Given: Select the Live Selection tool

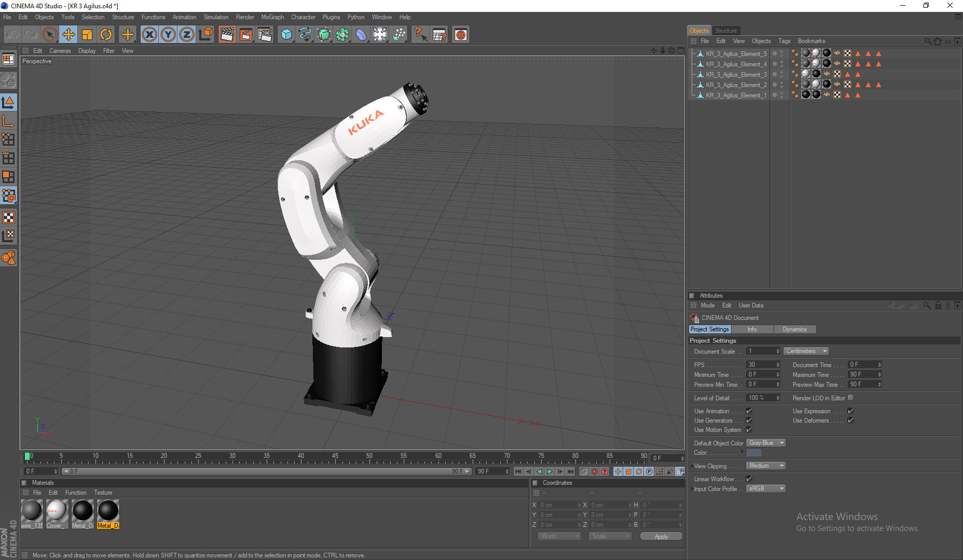Looking at the screenshot, I should 49,35.
